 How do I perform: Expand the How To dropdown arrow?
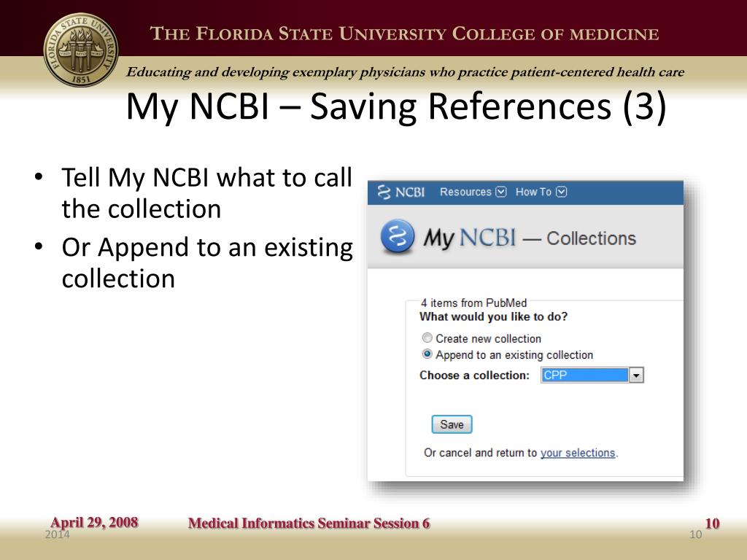click(562, 192)
